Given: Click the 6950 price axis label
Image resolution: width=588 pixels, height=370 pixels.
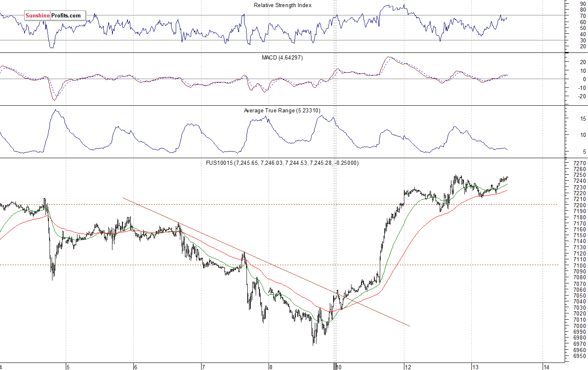Looking at the screenshot, I should pos(579,356).
